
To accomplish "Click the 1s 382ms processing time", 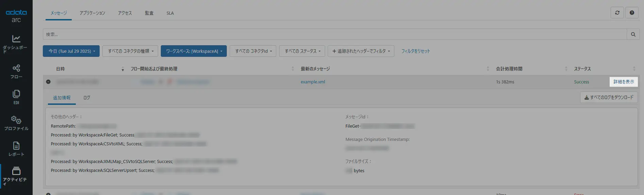I will pos(505,82).
